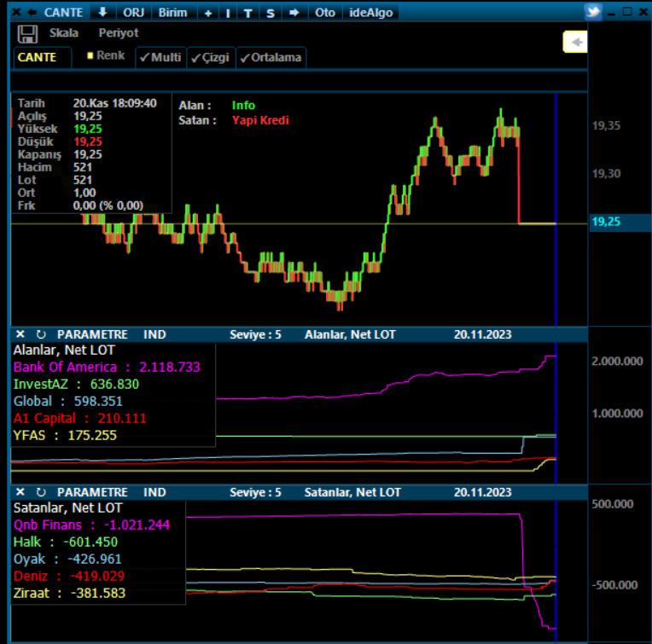The image size is (652, 644).
Task: Click the Oto toolbar button
Action: tap(325, 13)
